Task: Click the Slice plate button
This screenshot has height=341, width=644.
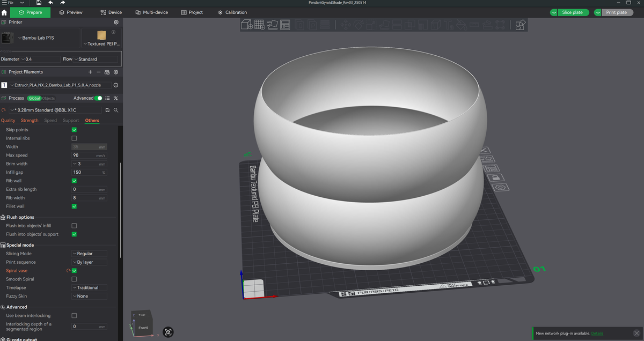Action: point(573,12)
